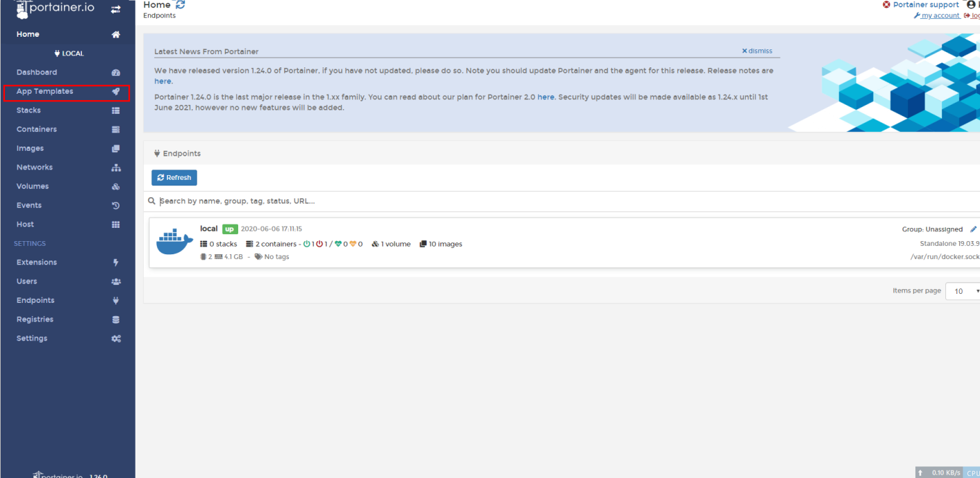Click the App Templates rocket icon

[x=116, y=91]
